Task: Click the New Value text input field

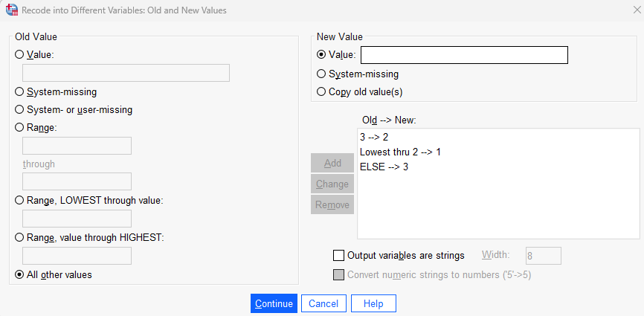Action: tap(464, 55)
